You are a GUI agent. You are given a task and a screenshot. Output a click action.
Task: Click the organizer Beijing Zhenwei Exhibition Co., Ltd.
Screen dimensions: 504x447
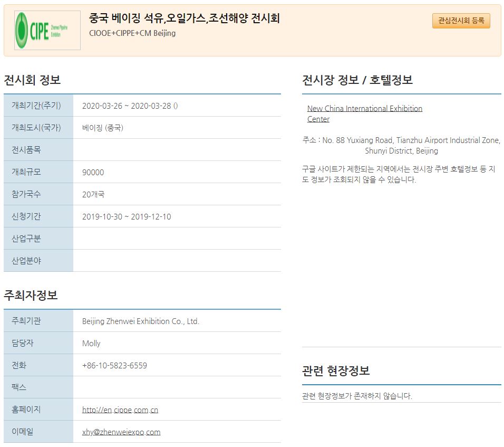tap(140, 321)
